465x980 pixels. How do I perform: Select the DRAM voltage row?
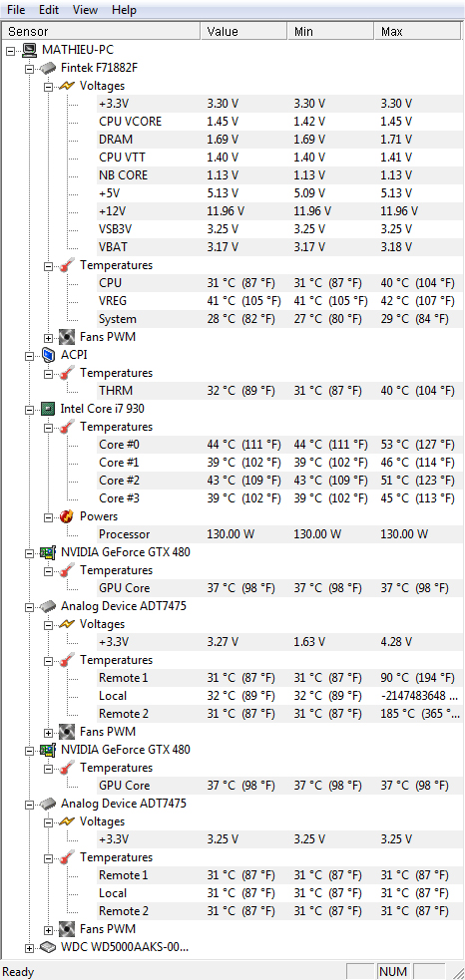point(279,140)
